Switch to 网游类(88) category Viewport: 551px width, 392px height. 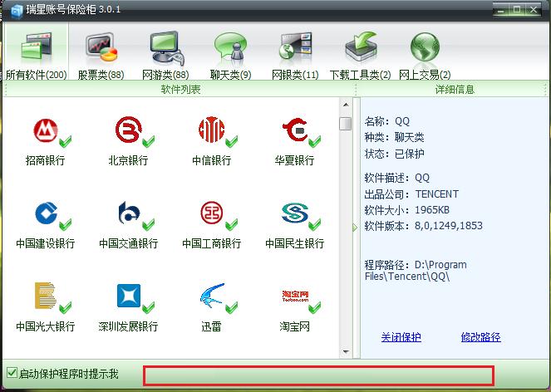coord(165,56)
